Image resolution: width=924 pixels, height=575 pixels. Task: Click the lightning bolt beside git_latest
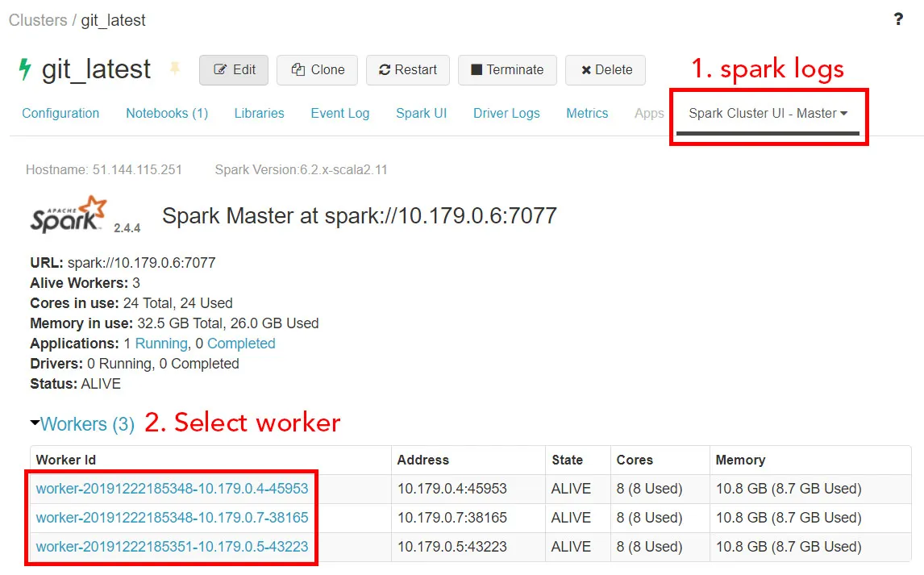27,70
